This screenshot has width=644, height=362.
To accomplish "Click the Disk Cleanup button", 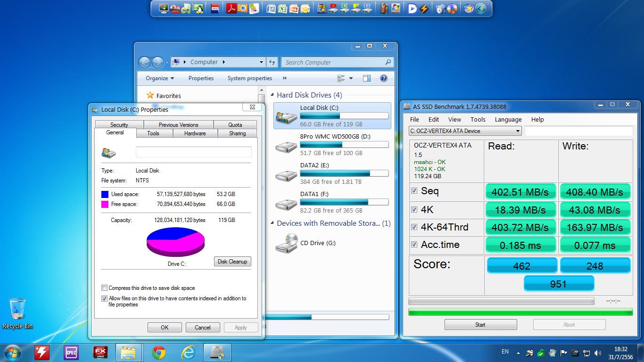I will pos(232,262).
